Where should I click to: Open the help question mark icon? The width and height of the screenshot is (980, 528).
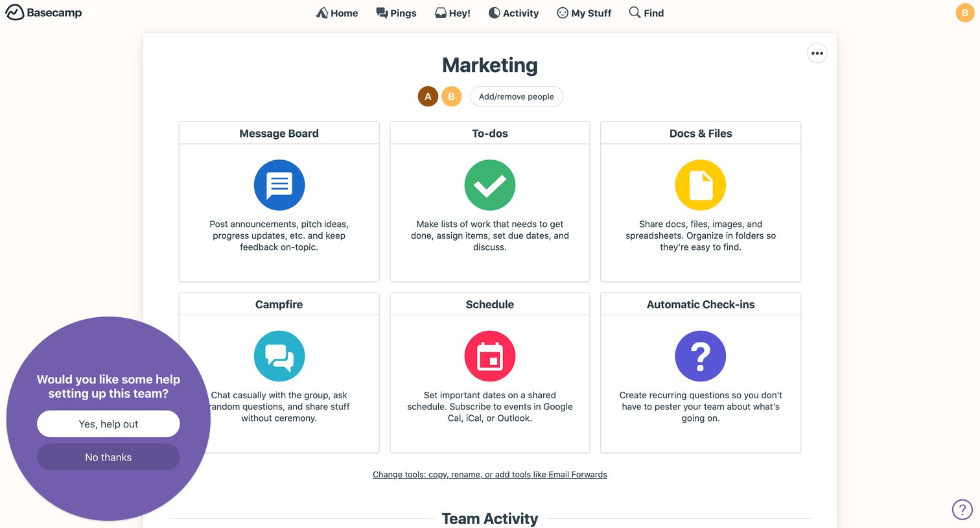(962, 509)
